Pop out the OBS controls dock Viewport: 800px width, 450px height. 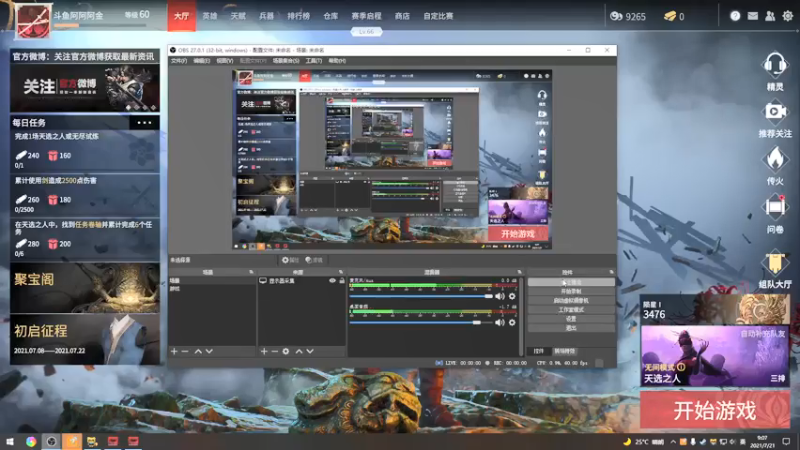tap(611, 272)
